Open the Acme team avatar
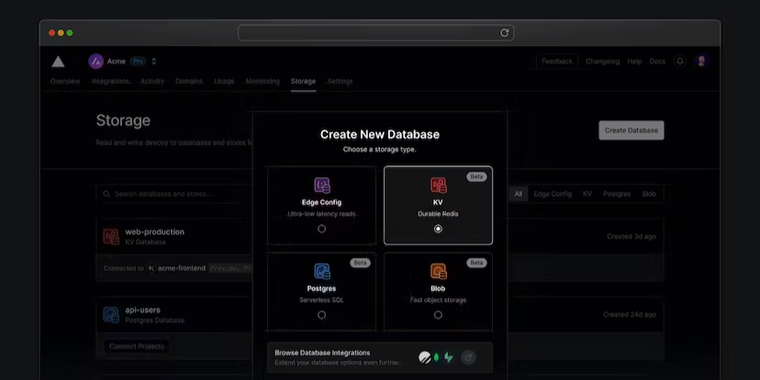 pyautogui.click(x=95, y=61)
